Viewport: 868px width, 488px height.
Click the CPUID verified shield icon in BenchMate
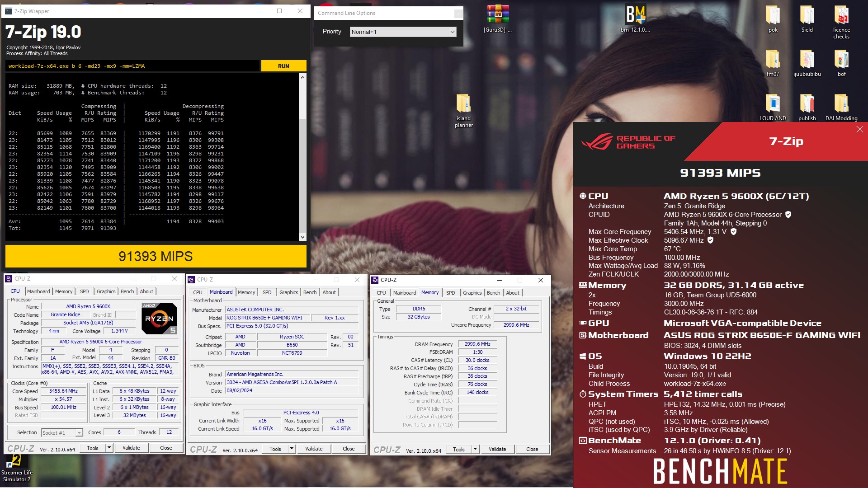coord(788,215)
